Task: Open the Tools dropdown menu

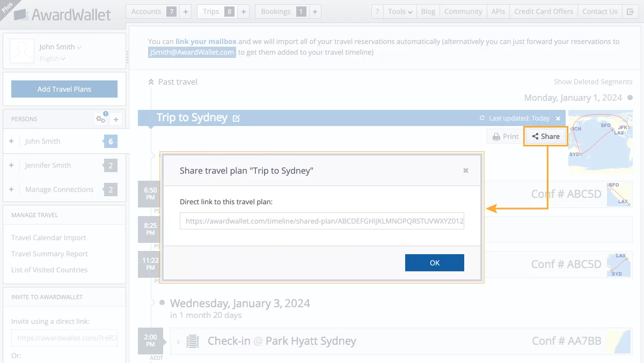Action: point(400,11)
